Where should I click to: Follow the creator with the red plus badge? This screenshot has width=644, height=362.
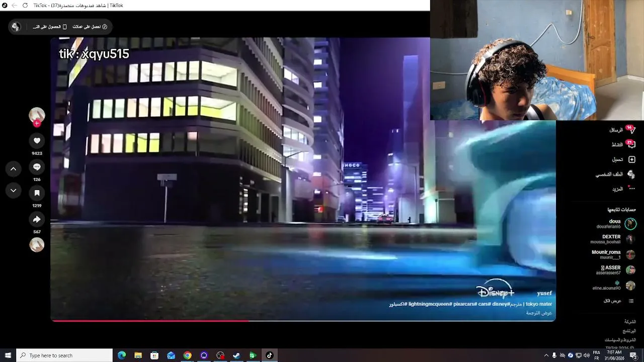click(x=37, y=124)
